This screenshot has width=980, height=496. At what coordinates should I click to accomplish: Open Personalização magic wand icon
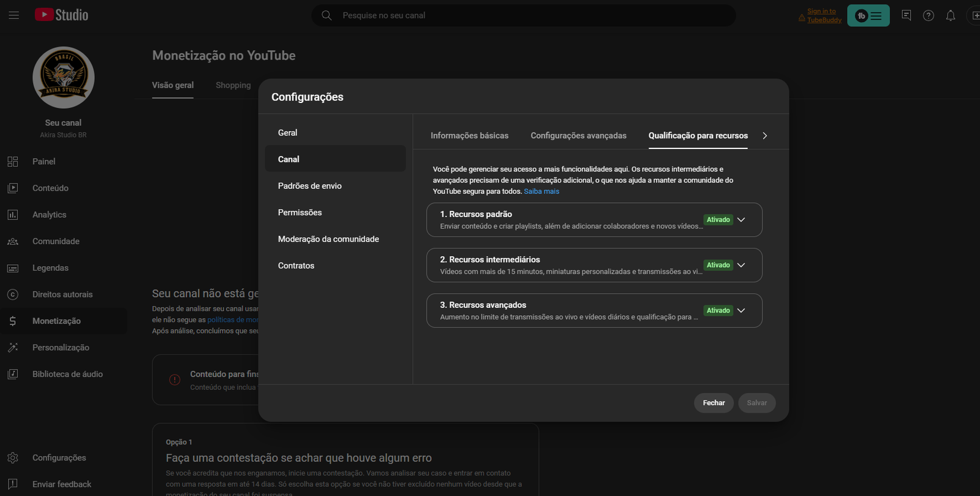point(13,348)
